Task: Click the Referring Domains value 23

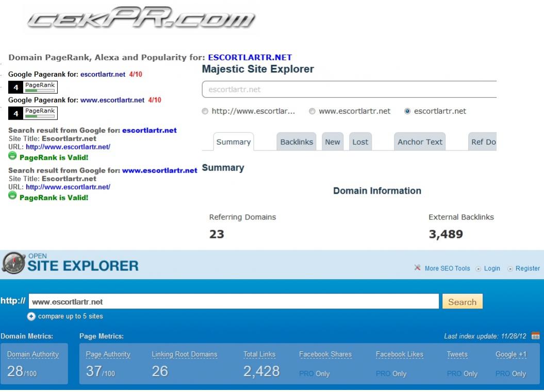Action: (217, 234)
